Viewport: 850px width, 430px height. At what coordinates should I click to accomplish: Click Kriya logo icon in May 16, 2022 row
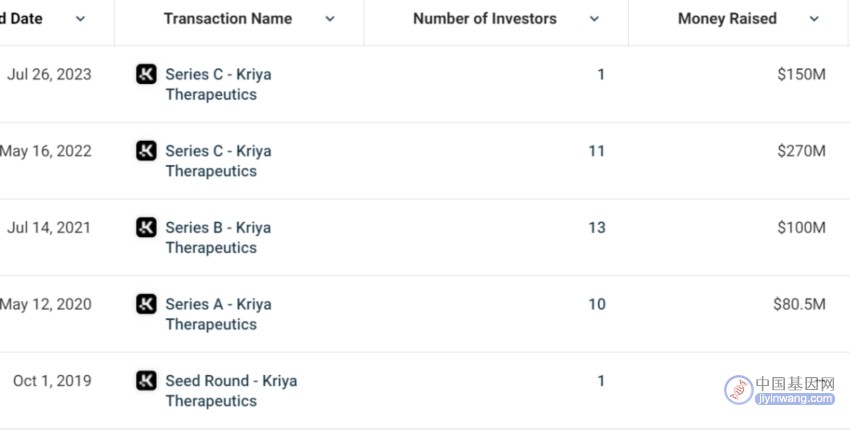pyautogui.click(x=146, y=151)
